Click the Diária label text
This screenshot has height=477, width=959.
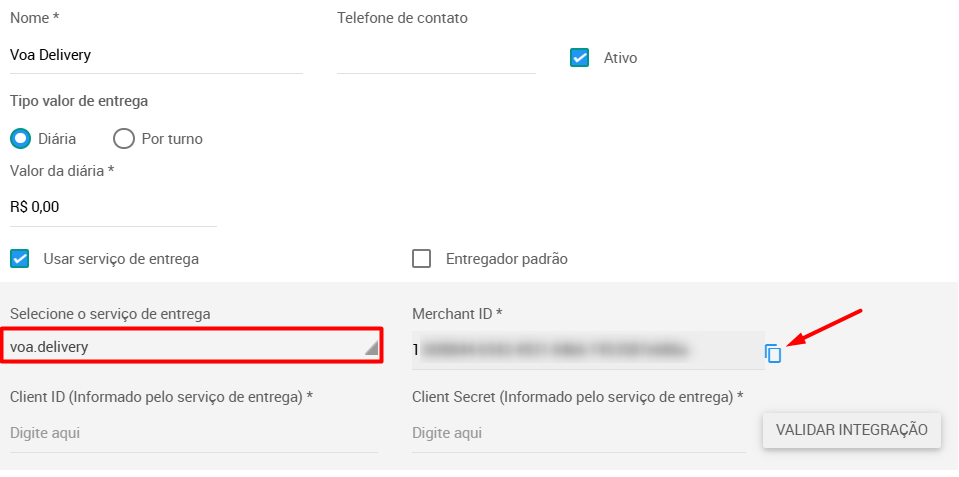[57, 139]
